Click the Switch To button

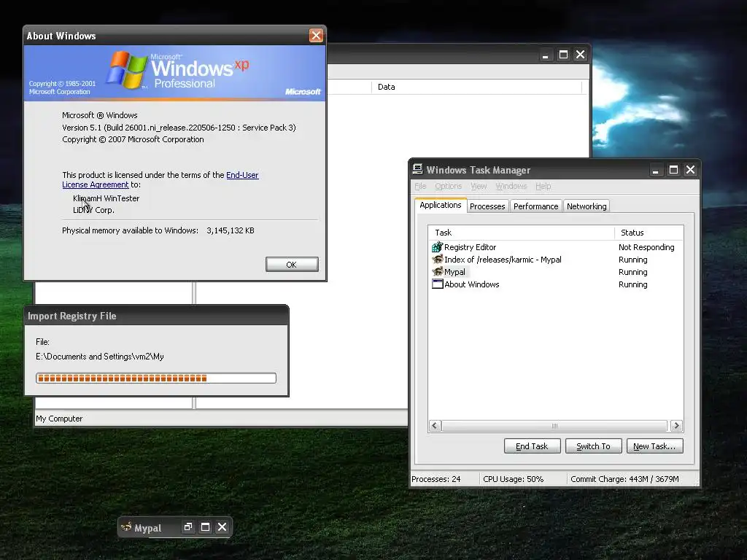593,446
